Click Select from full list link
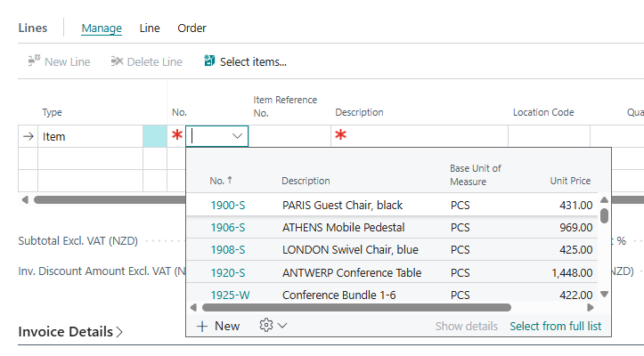 555,326
